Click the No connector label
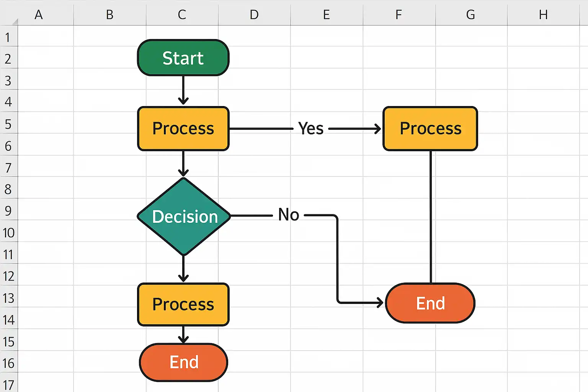 click(x=289, y=215)
